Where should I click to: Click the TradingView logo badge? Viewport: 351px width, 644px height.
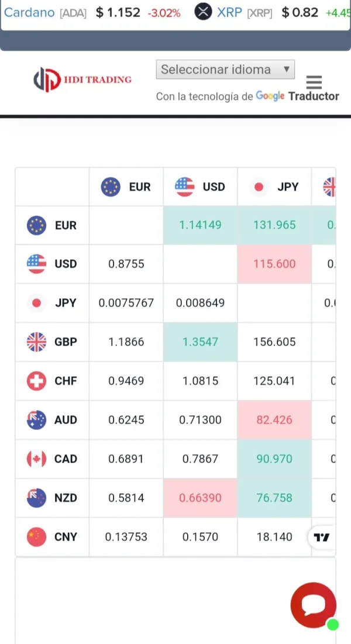321,538
